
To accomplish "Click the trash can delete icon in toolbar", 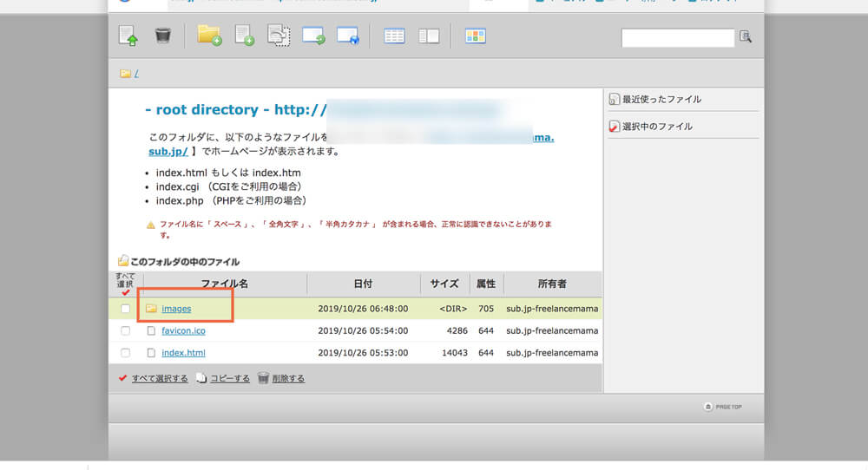I will point(163,36).
